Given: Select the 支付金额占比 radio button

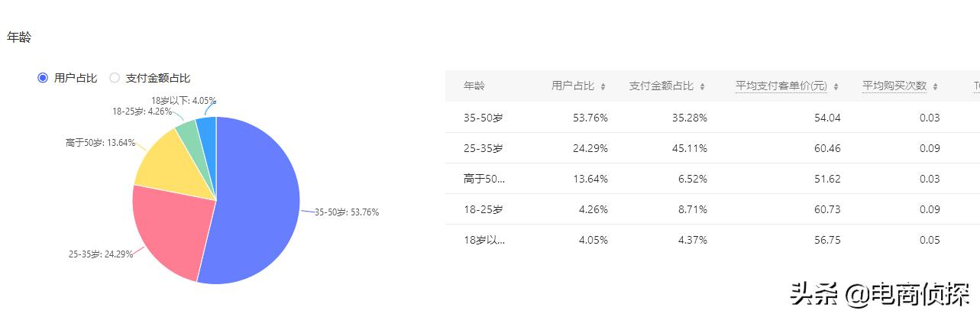Looking at the screenshot, I should (115, 77).
